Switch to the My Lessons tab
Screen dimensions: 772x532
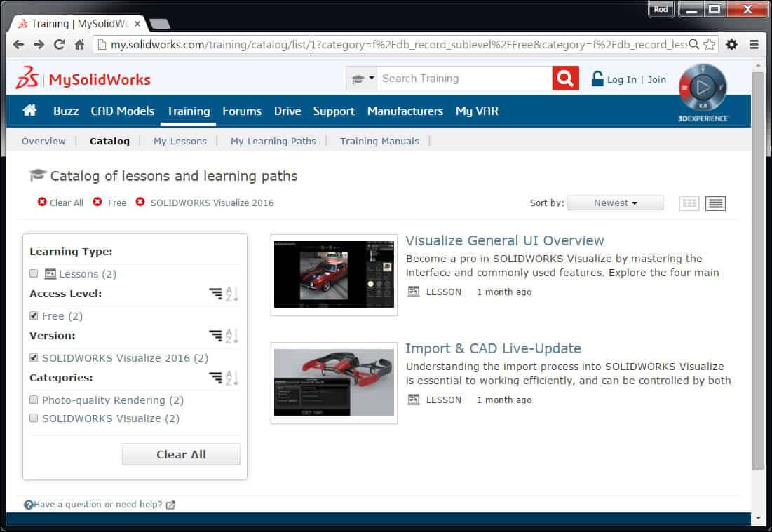[x=180, y=141]
